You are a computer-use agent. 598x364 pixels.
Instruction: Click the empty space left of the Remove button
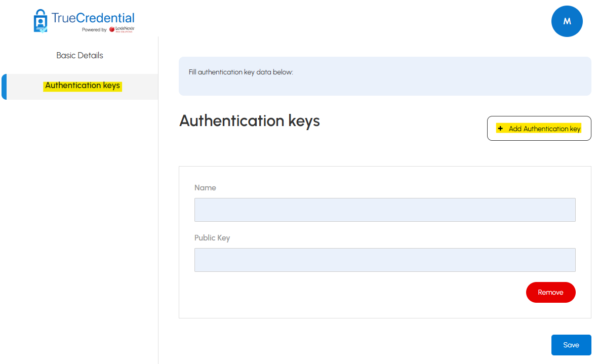(x=354, y=293)
